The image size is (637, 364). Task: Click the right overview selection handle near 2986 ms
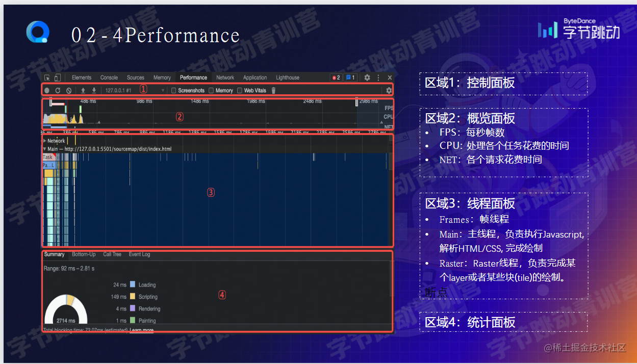pos(356,102)
